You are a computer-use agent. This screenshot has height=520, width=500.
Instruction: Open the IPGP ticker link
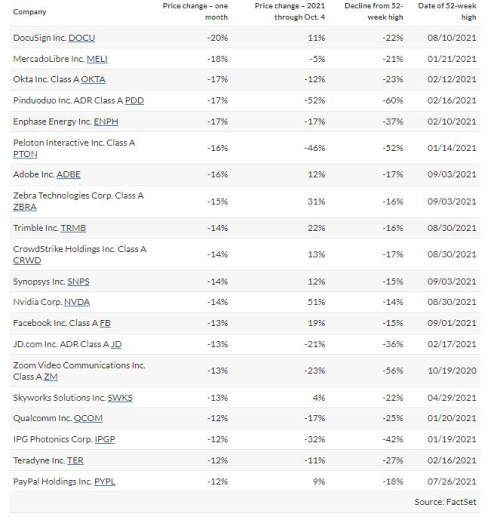(x=105, y=439)
